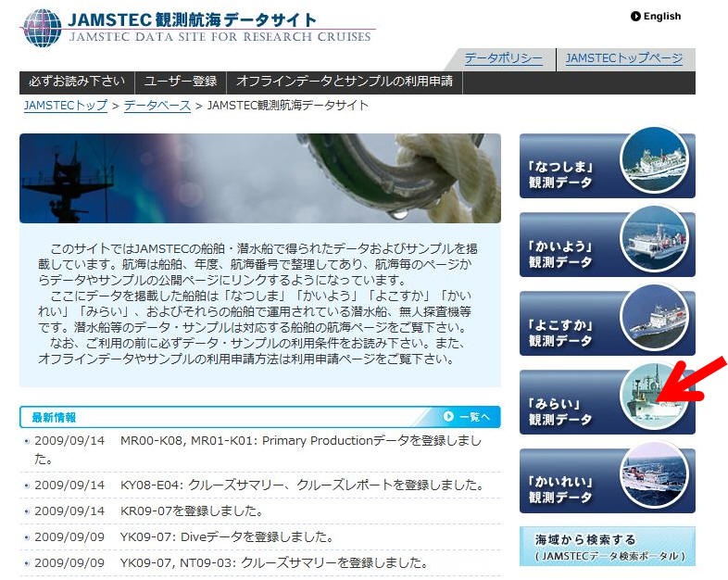Screen dimensions: 728x580
Task: Click the English language arrow icon
Action: pos(635,16)
